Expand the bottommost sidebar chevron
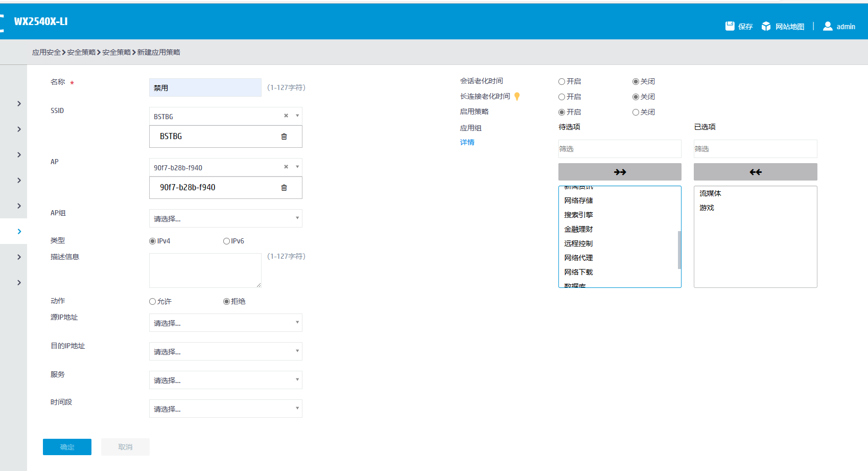The width and height of the screenshot is (868, 471). [x=19, y=283]
